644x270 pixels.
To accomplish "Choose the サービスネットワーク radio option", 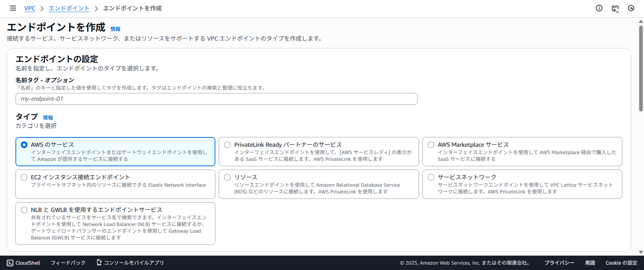I will pyautogui.click(x=431, y=177).
